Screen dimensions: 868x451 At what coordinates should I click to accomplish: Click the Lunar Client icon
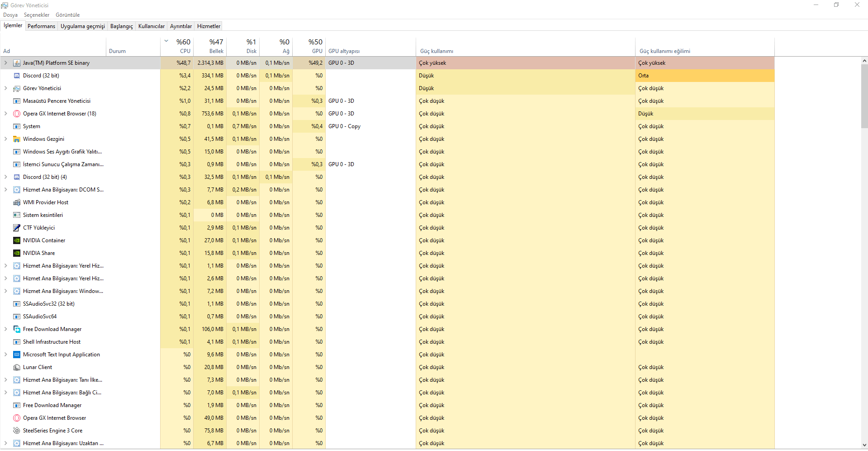point(17,367)
